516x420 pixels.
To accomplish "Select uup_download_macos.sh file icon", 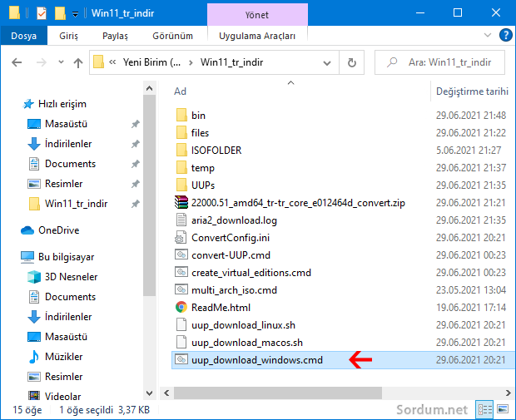I will tap(181, 342).
